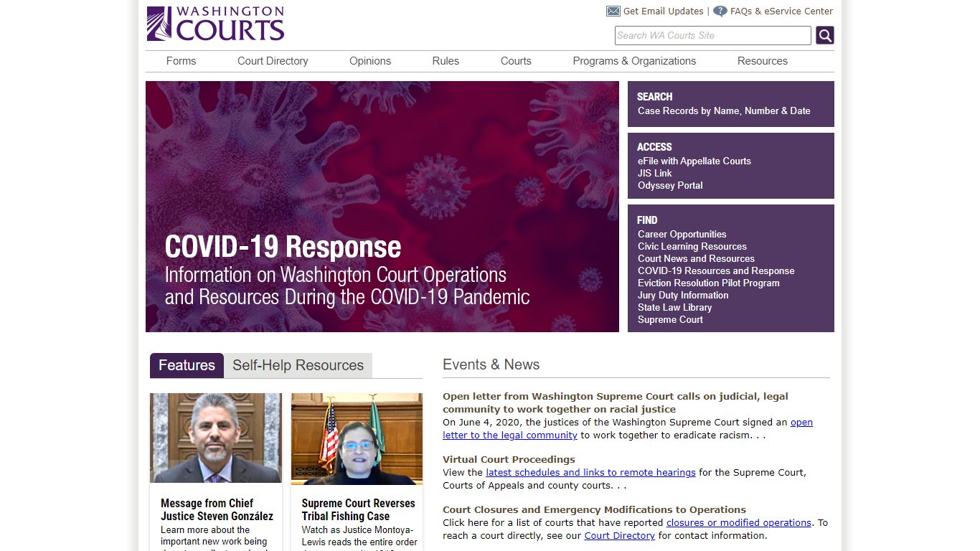Open the Courts menu
The width and height of the screenshot is (980, 551).
coord(516,61)
